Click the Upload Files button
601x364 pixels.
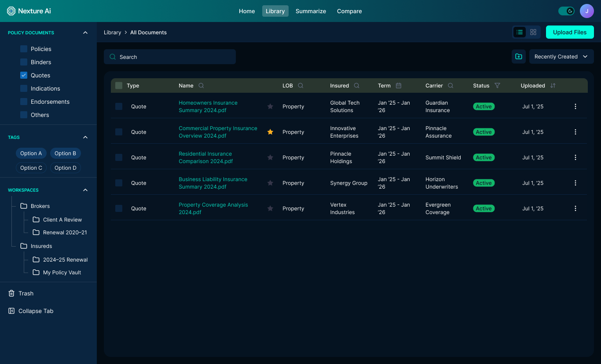pyautogui.click(x=570, y=32)
